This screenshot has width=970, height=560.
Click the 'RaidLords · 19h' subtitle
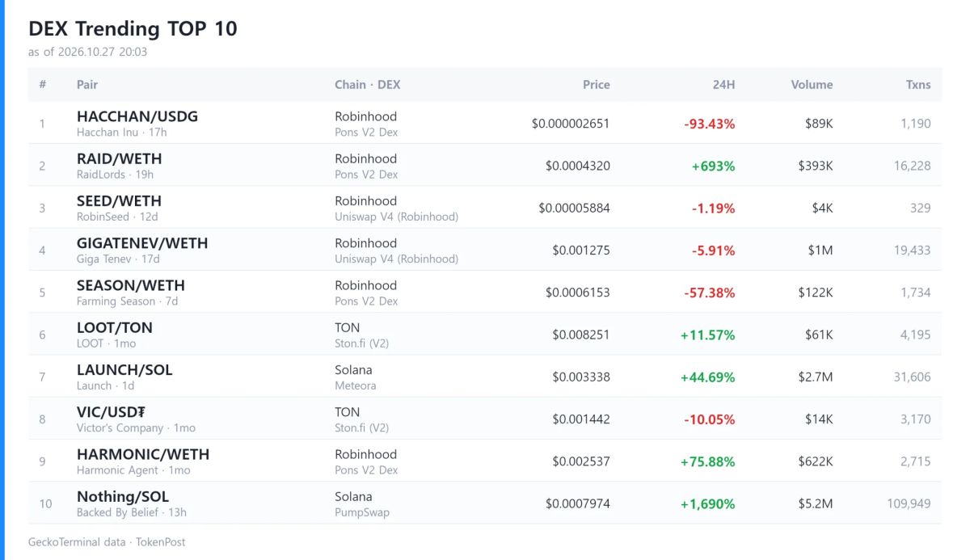(x=115, y=174)
